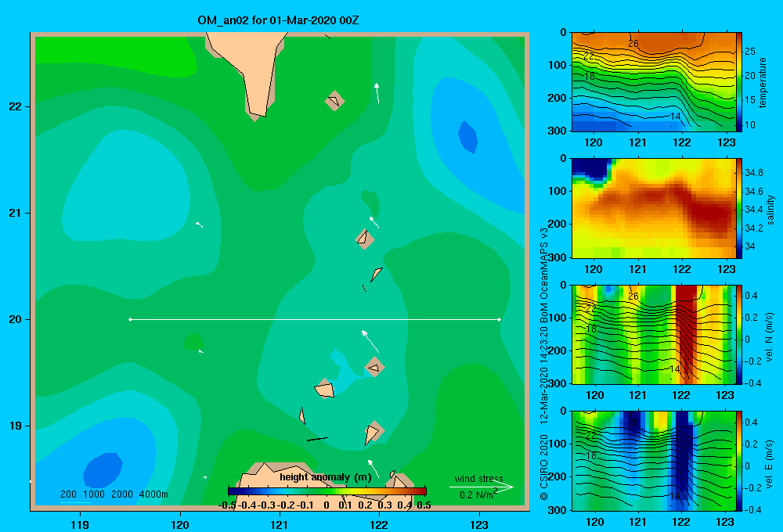
Task: Click the CSIRO BoM OceanMAPS v3 copyright text
Action: point(544,365)
